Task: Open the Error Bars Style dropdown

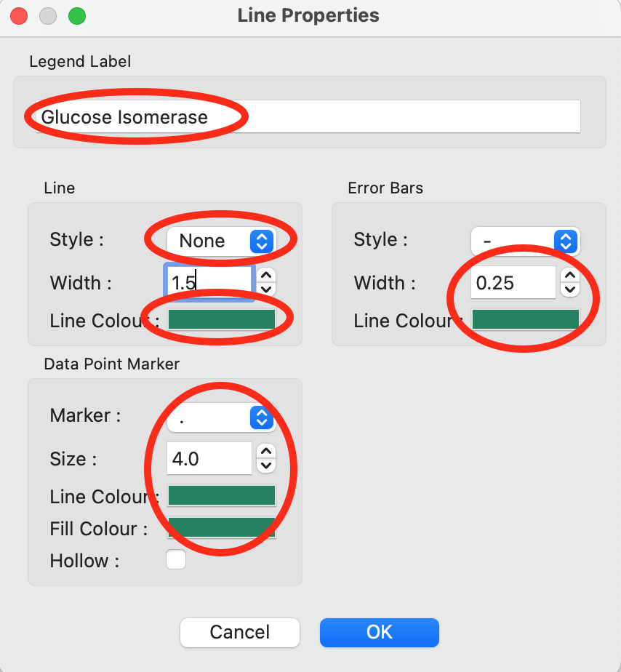Action: point(526,241)
